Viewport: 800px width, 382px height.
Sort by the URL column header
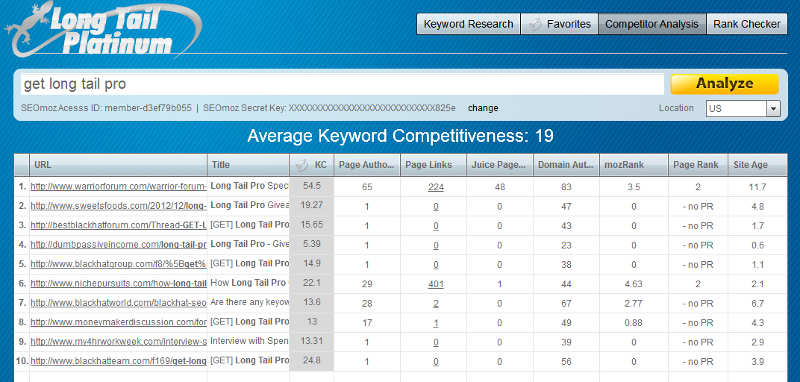pyautogui.click(x=118, y=165)
